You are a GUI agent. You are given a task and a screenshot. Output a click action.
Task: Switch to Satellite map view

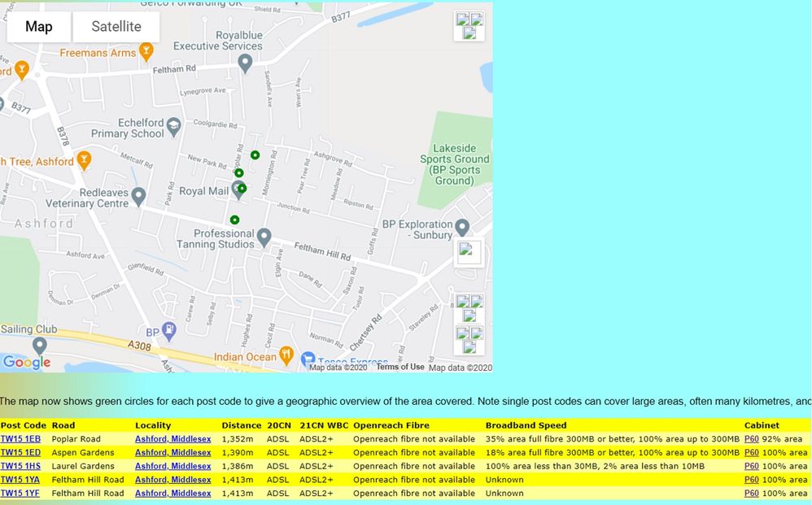[116, 27]
